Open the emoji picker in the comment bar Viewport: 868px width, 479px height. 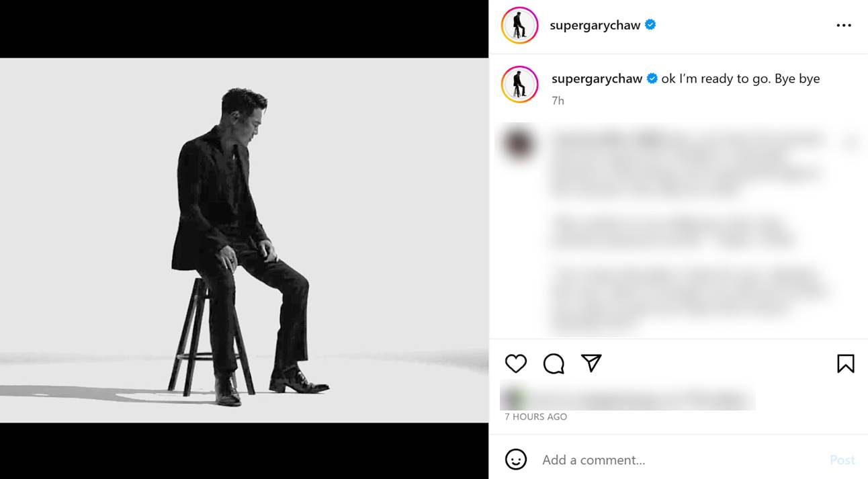coord(515,460)
